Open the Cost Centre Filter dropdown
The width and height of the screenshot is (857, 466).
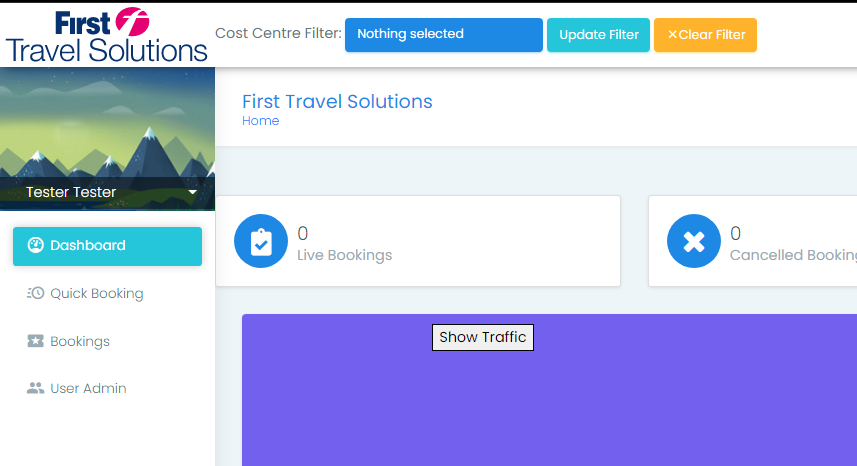(444, 35)
